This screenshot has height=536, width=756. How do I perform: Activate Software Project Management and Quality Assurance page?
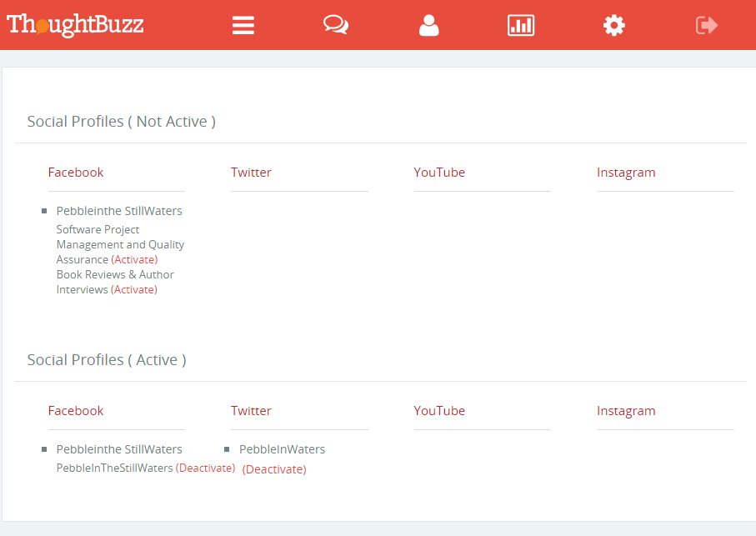(x=134, y=259)
